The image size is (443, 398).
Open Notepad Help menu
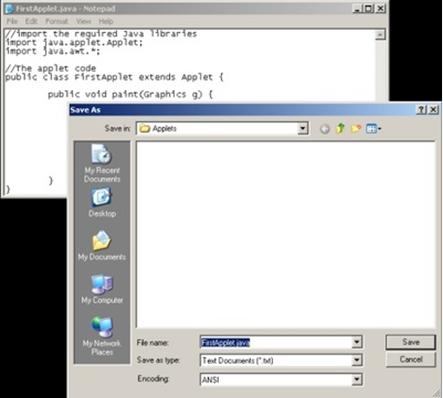click(x=106, y=21)
